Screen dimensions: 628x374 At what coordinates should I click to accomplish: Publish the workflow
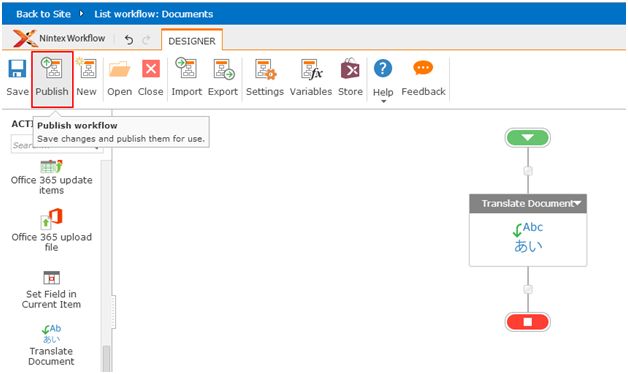pos(52,79)
